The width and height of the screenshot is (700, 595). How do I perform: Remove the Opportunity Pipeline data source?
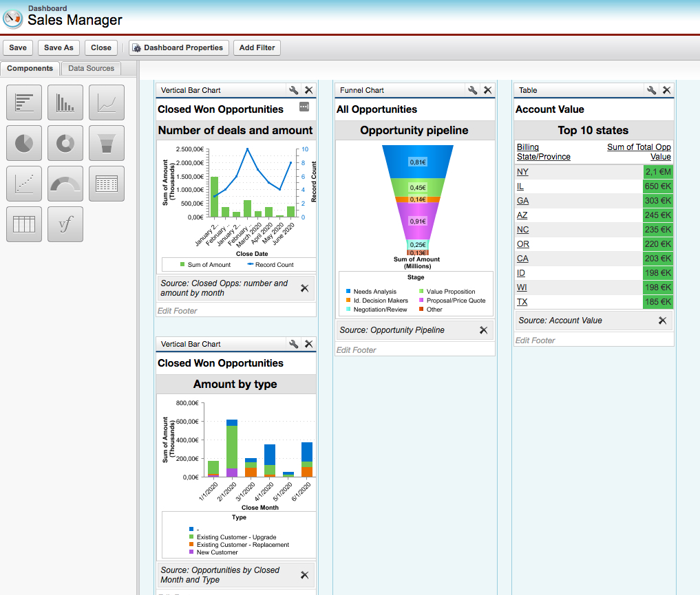483,330
